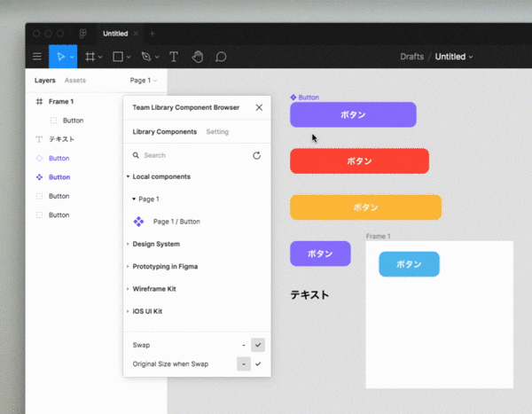The width and height of the screenshot is (532, 414).
Task: Select the Frame tool
Action: (x=90, y=57)
